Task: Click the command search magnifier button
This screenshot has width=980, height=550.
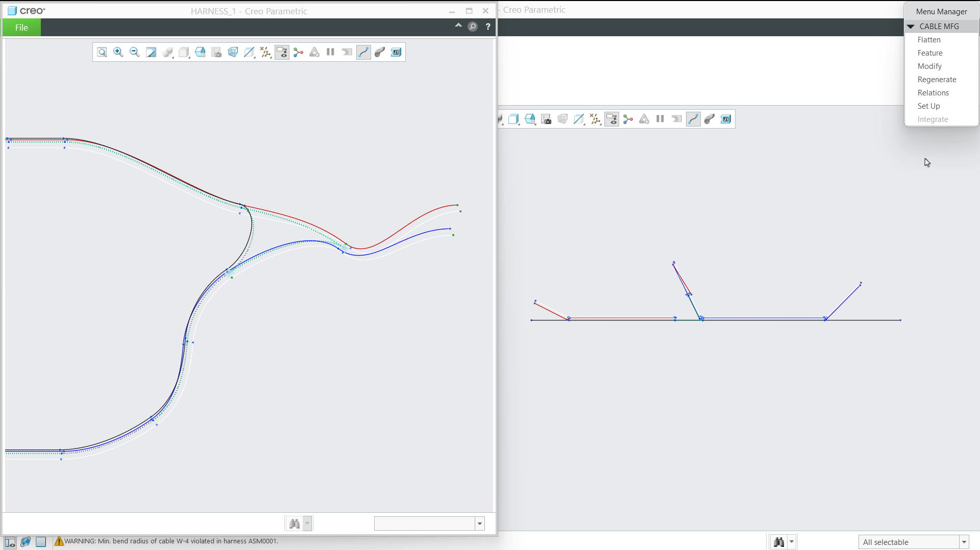Action: 473,27
